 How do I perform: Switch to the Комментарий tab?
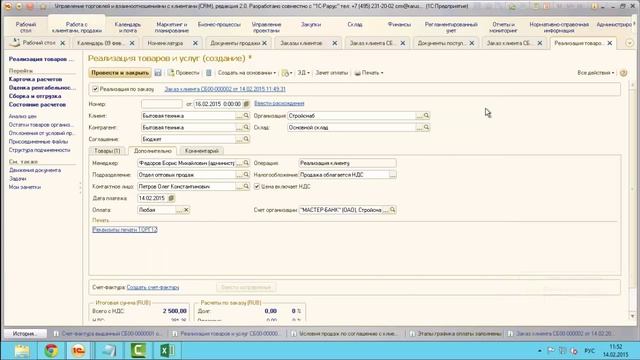(x=202, y=151)
